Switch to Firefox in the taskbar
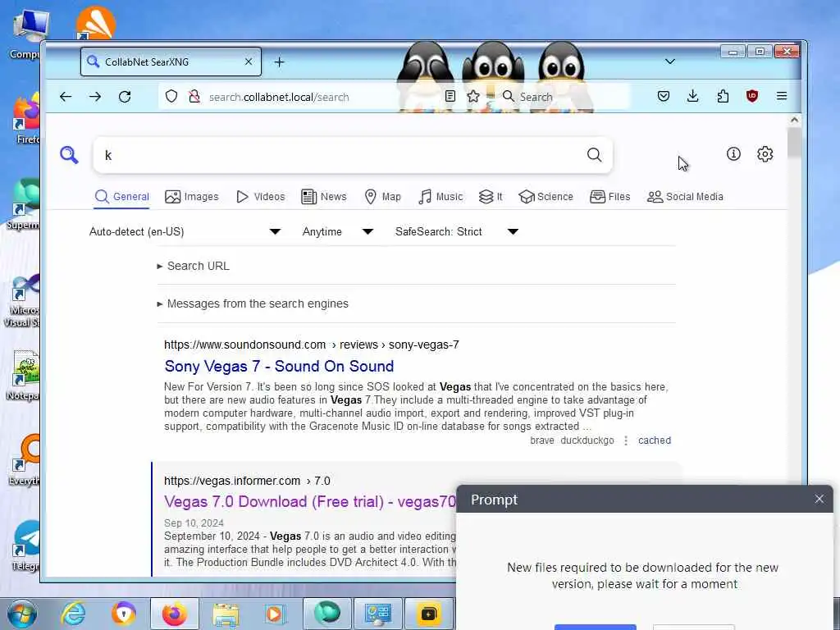 [175, 614]
